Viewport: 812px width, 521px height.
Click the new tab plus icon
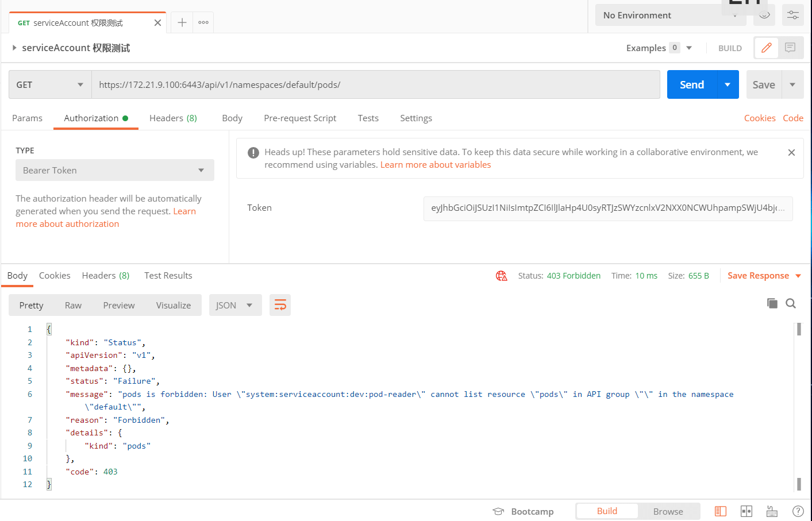pyautogui.click(x=182, y=22)
